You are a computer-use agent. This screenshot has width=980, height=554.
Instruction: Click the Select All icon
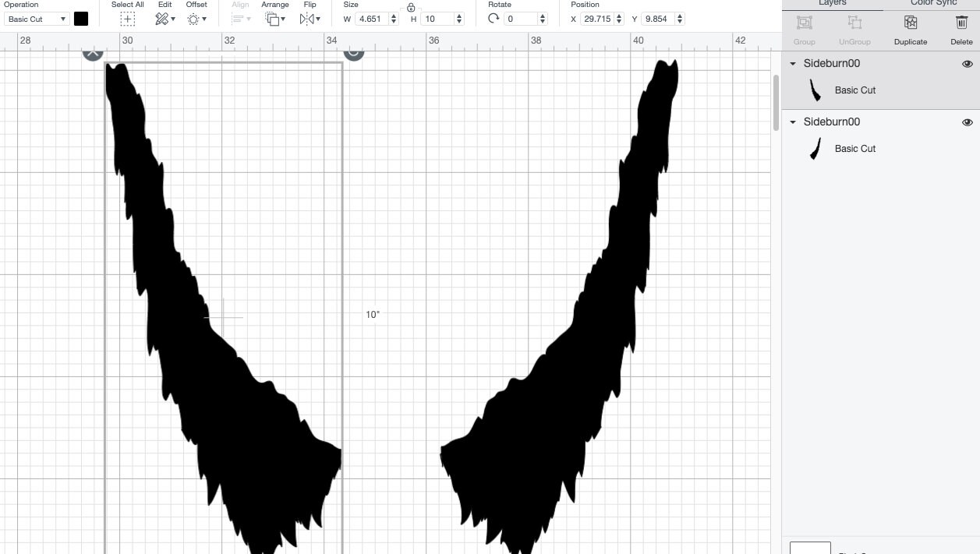coord(127,19)
